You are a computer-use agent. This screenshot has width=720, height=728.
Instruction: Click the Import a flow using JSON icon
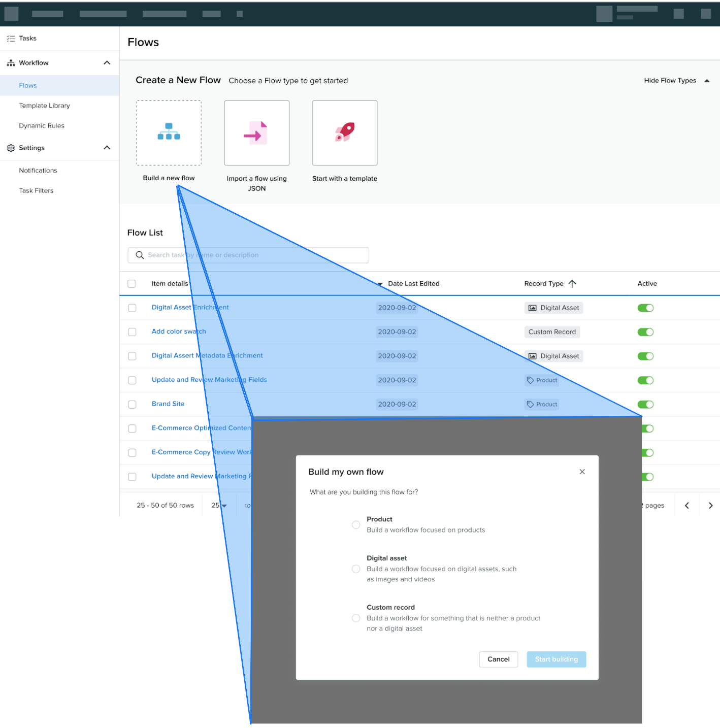pyautogui.click(x=256, y=133)
